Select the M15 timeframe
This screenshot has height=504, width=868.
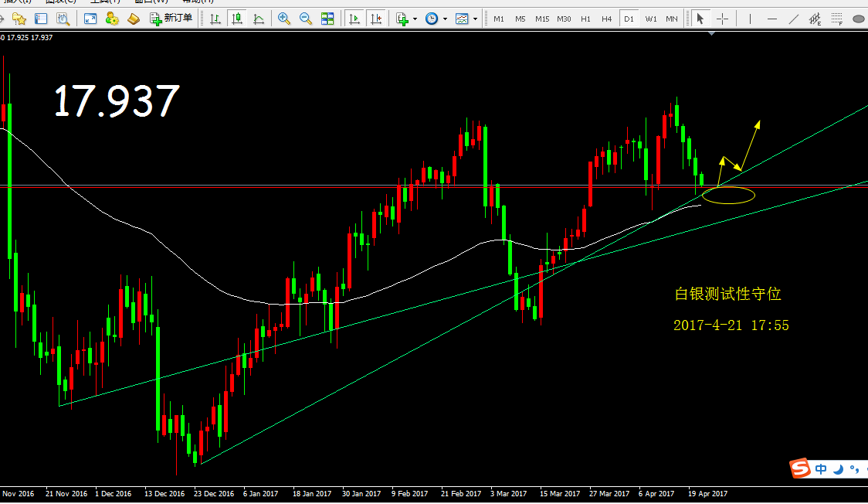[x=542, y=19]
